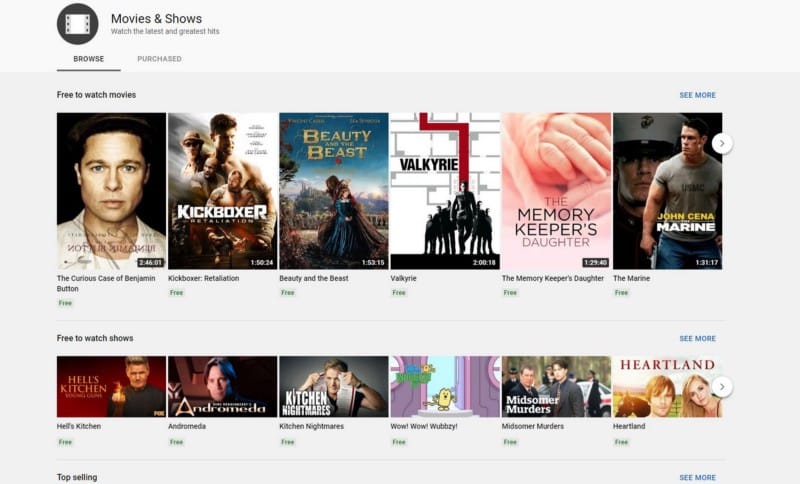Open The Marine movie poster
Screen dimensions: 800x484
[667, 191]
